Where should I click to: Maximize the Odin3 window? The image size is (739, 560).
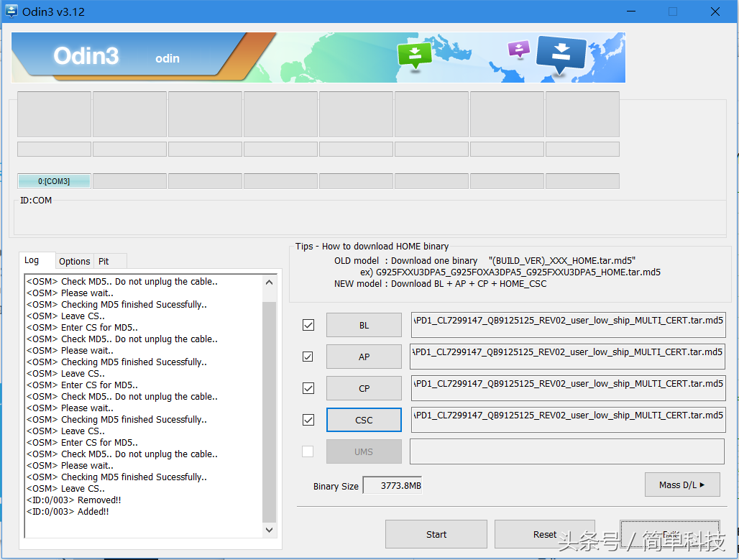click(673, 12)
